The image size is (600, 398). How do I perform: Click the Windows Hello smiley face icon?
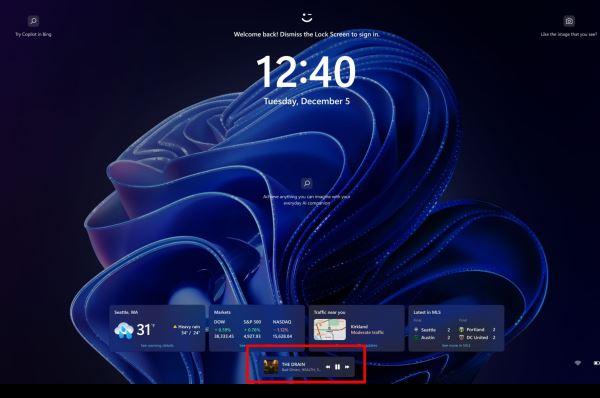307,17
